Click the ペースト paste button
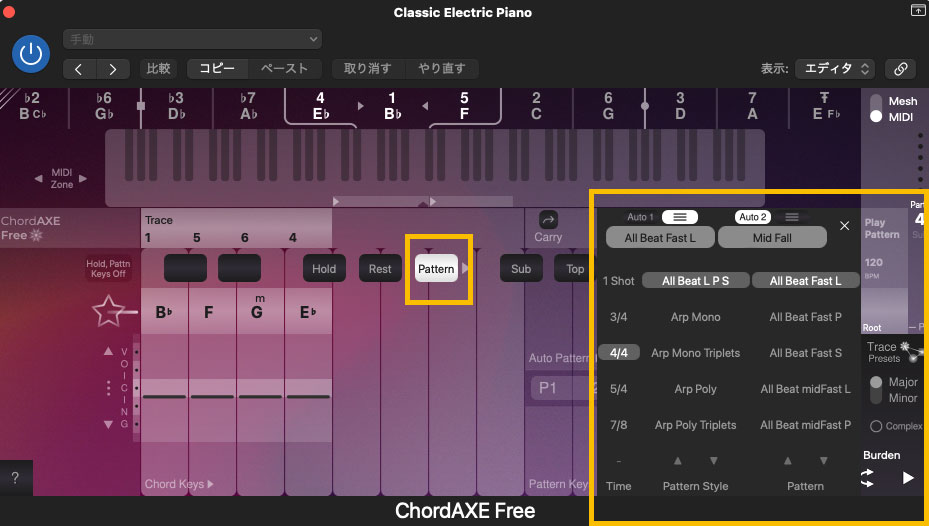This screenshot has width=929, height=526. tap(284, 69)
